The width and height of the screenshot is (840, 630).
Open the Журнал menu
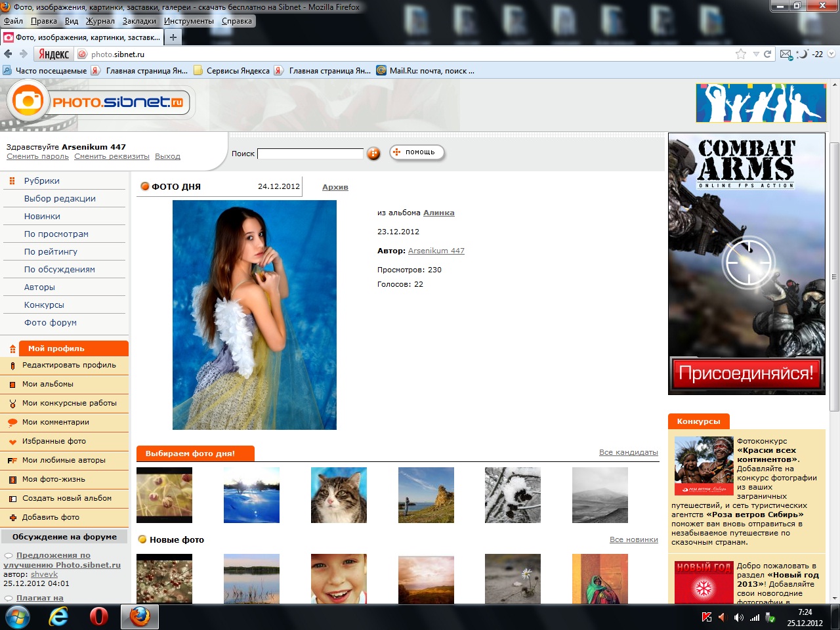click(x=100, y=21)
